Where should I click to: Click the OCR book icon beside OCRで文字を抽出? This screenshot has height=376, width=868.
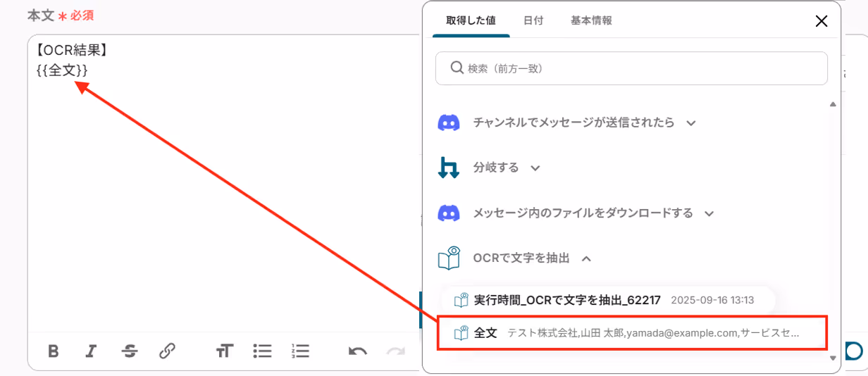(449, 258)
